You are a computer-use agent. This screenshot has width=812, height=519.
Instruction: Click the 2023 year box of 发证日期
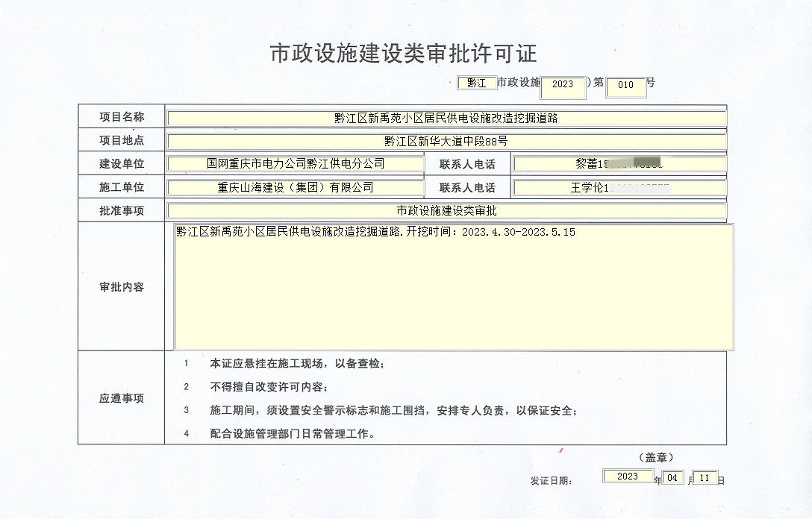[x=628, y=476]
